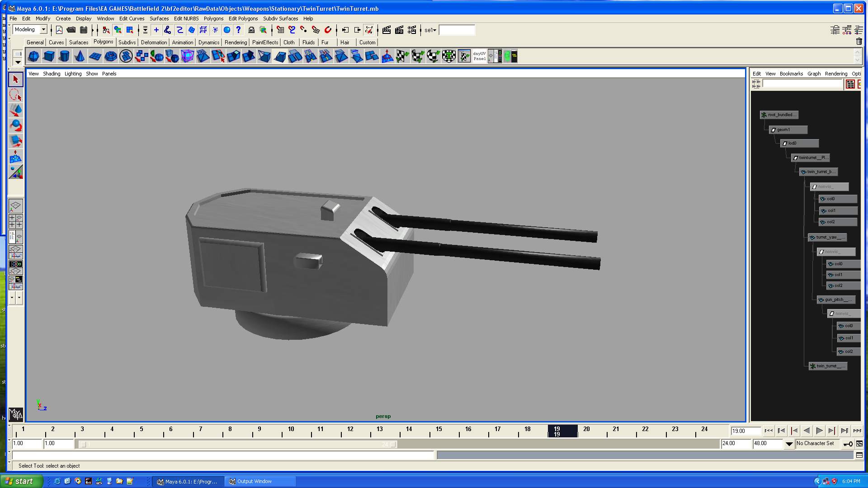
Task: Click the current frame 19.00 field
Action: [746, 431]
